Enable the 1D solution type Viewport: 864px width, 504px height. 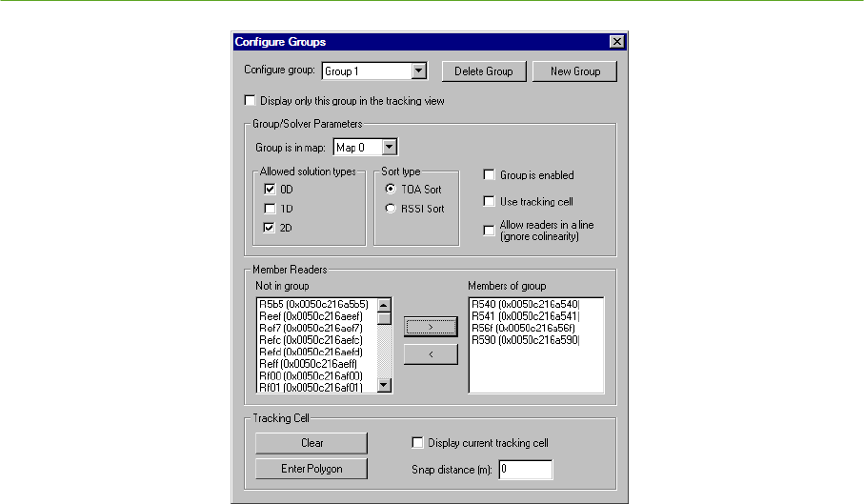(270, 209)
